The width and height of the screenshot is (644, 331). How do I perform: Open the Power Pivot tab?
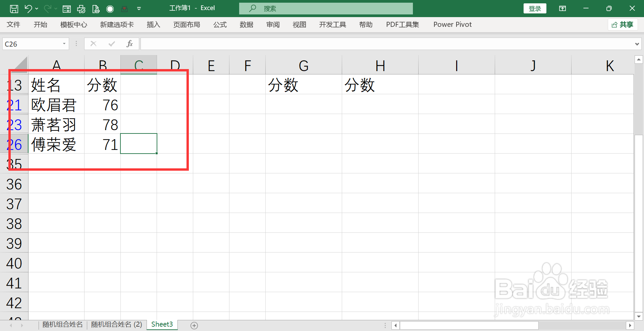452,24
